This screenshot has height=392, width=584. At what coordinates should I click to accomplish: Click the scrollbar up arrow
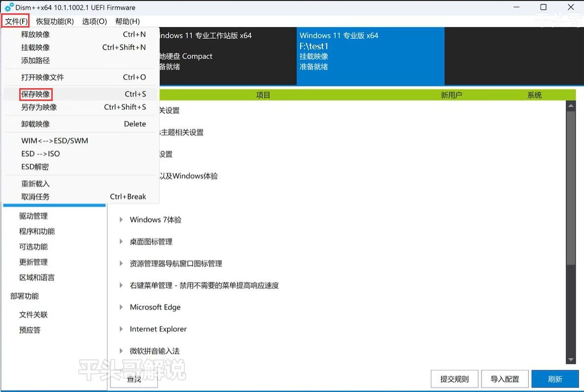(571, 105)
